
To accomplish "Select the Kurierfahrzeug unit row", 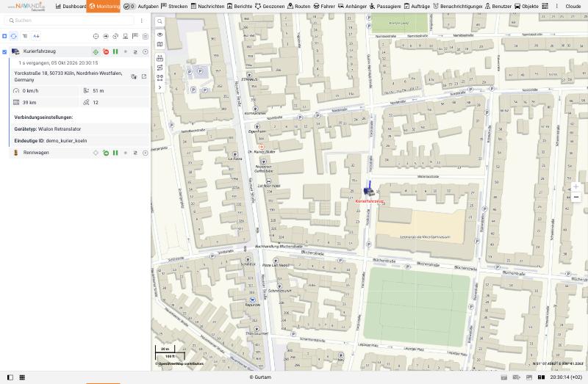I will tap(79, 51).
